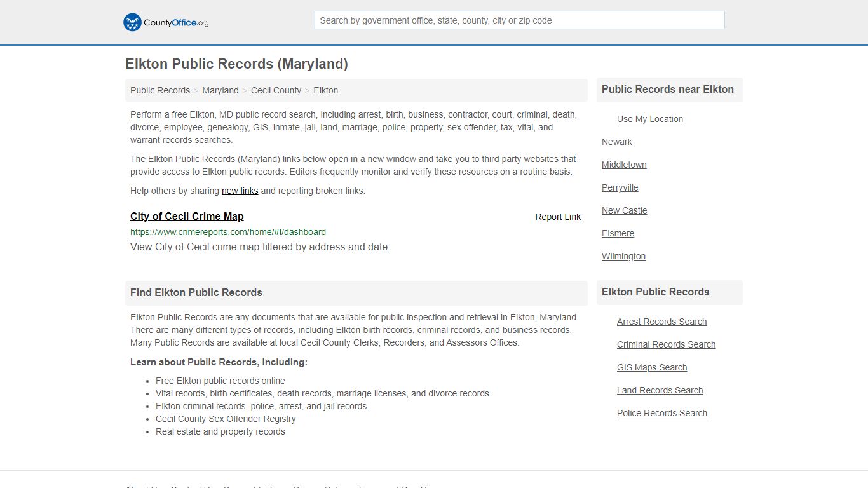Open the Public Records breadcrumb
868x488 pixels.
click(160, 90)
